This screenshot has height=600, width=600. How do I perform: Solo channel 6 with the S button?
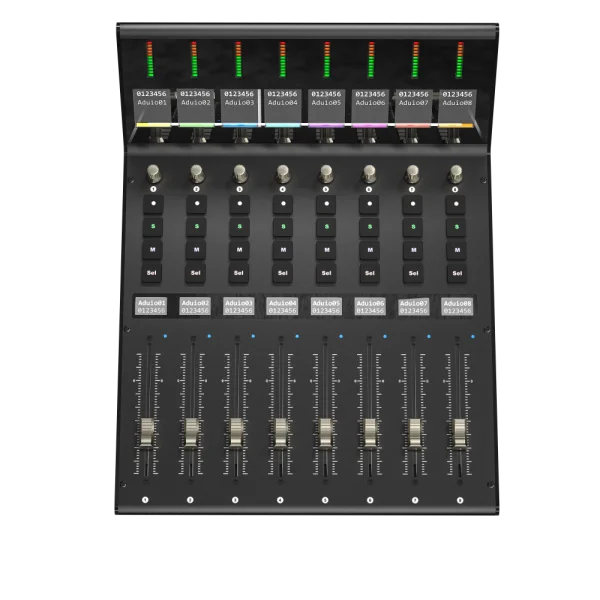370,227
